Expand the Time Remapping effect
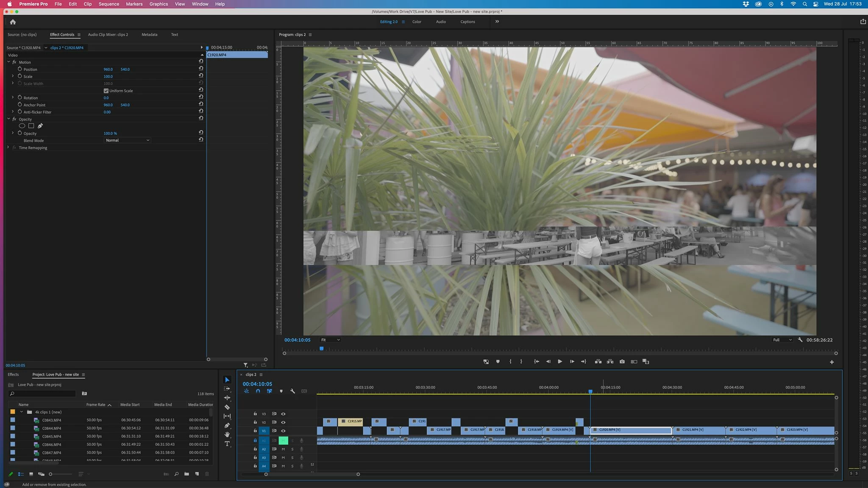This screenshot has height=488, width=868. click(8, 147)
